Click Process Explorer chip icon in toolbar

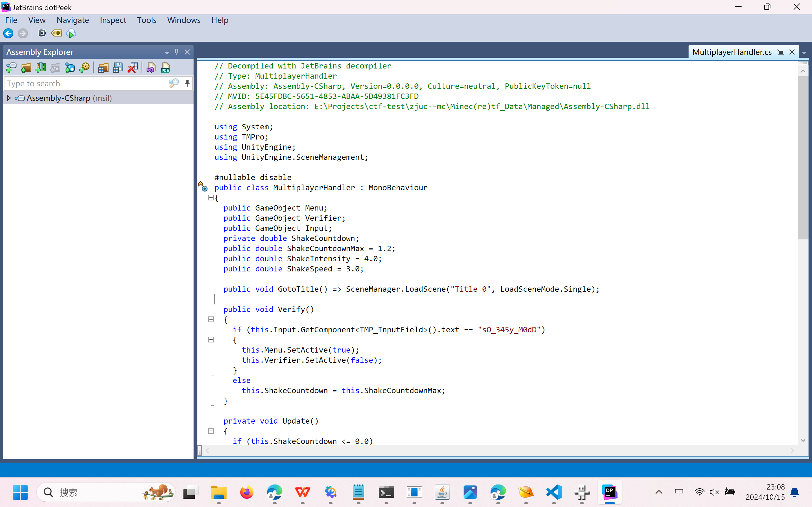[x=42, y=33]
